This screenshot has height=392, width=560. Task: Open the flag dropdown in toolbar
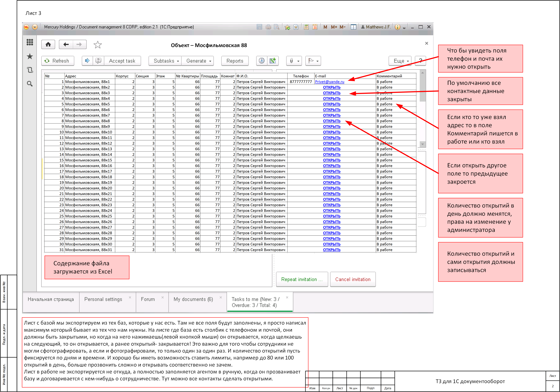tap(313, 61)
